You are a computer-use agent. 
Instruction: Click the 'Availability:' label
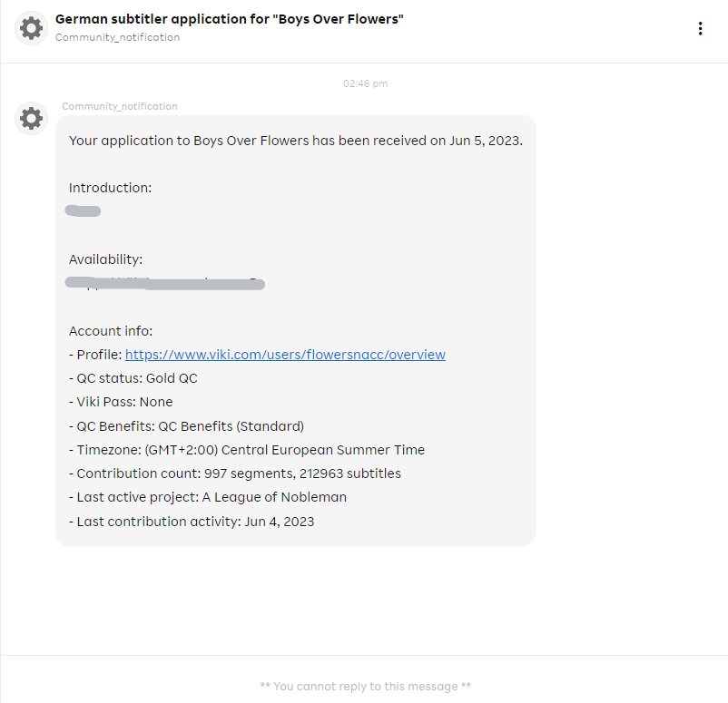[x=106, y=259]
